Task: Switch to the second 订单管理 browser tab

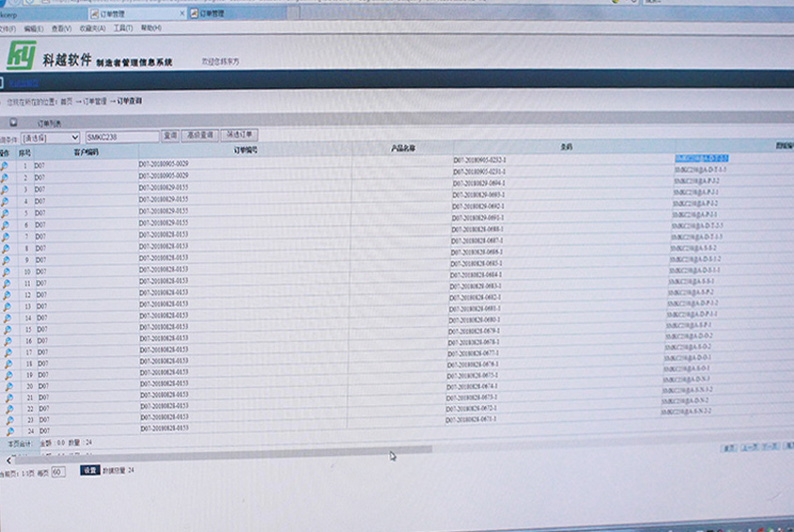Action: [213, 14]
